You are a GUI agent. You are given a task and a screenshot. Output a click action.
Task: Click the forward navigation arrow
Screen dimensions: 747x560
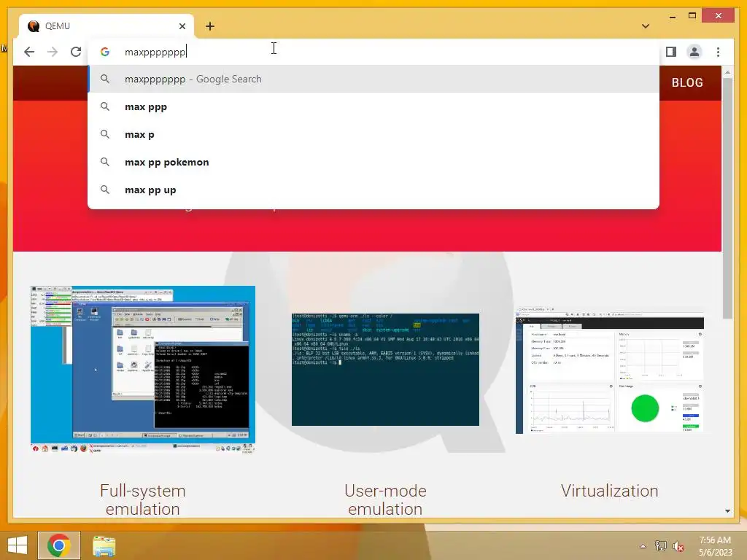tap(53, 52)
